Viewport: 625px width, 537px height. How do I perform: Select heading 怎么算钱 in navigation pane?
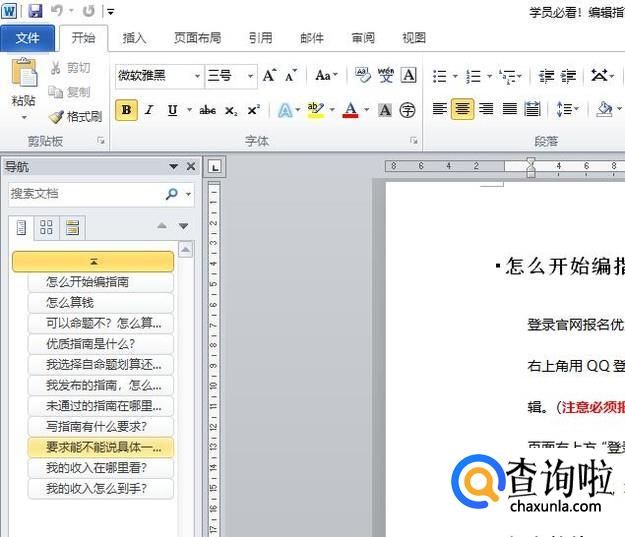(x=101, y=303)
